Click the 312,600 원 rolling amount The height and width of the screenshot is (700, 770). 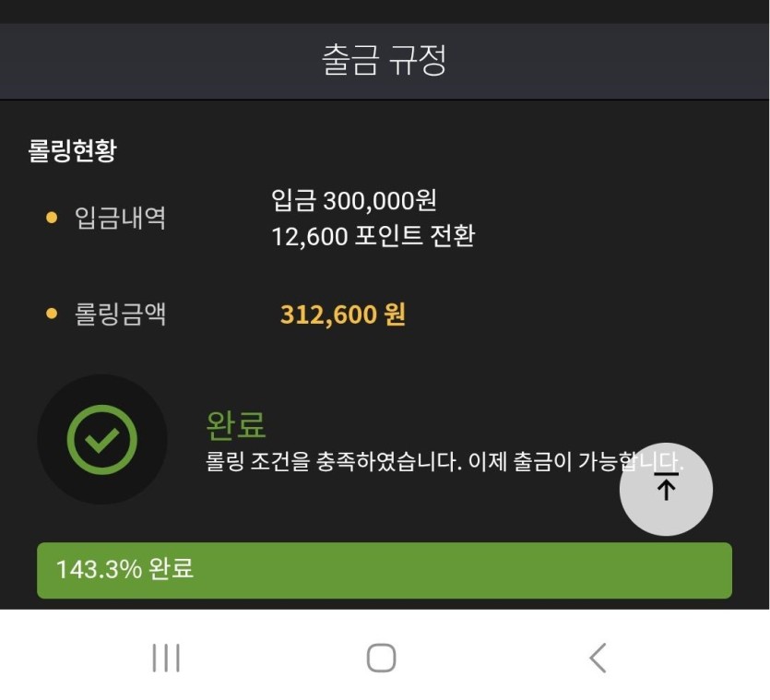(342, 314)
